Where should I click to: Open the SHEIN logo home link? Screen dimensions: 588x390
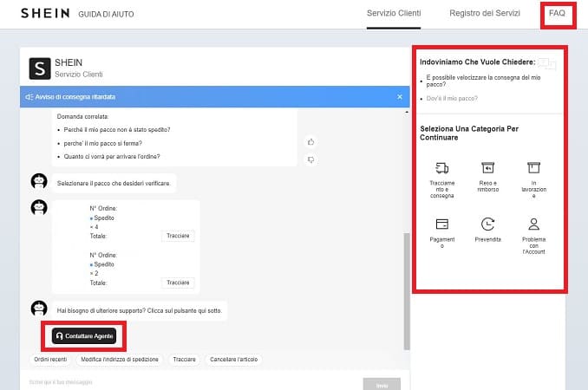45,13
